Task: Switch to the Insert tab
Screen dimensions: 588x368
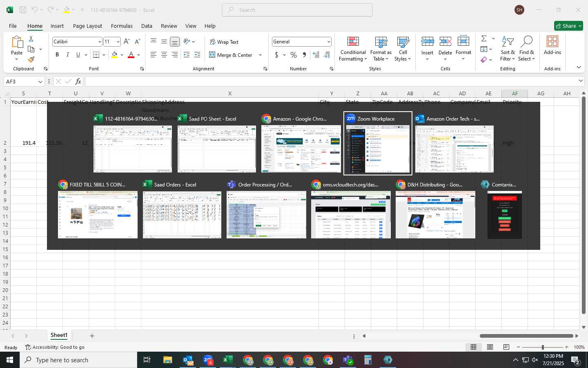Action: (57, 26)
